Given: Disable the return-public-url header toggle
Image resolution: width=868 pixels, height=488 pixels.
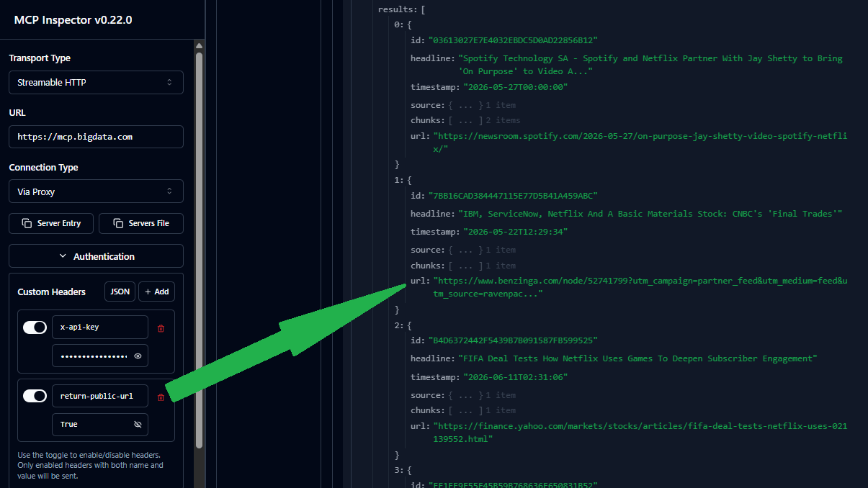Looking at the screenshot, I should tap(35, 396).
